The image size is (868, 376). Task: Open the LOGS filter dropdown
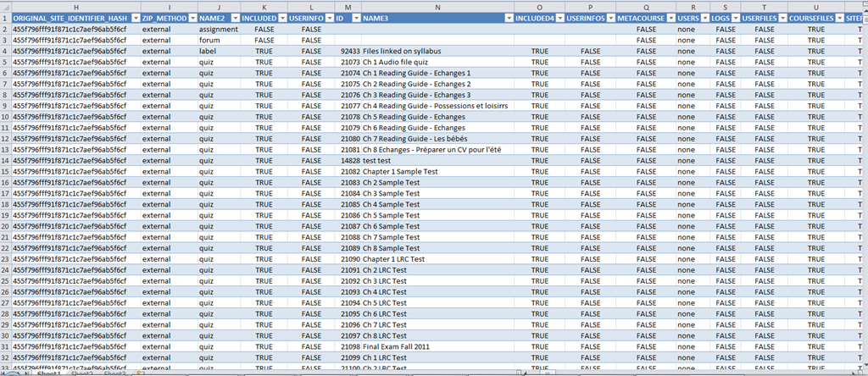pos(734,18)
